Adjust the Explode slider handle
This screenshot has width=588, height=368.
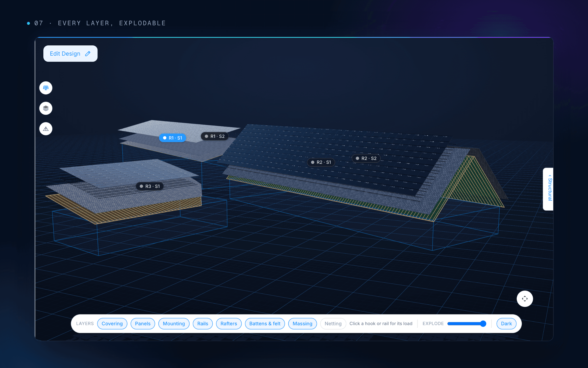pos(483,324)
